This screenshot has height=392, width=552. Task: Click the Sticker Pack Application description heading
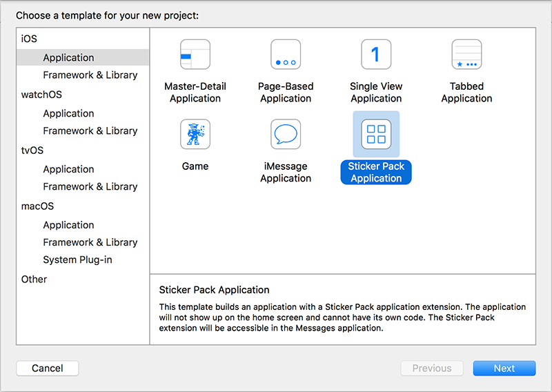tap(214, 290)
